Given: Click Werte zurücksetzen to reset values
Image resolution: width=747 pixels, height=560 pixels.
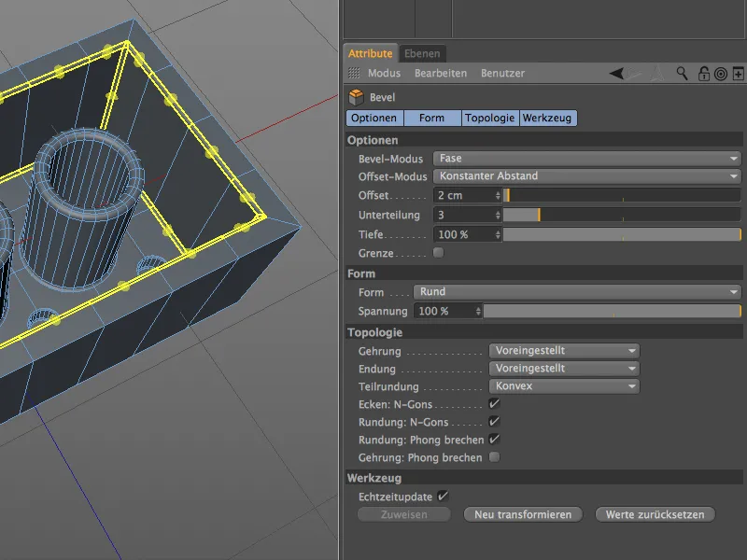Looking at the screenshot, I should [x=655, y=514].
